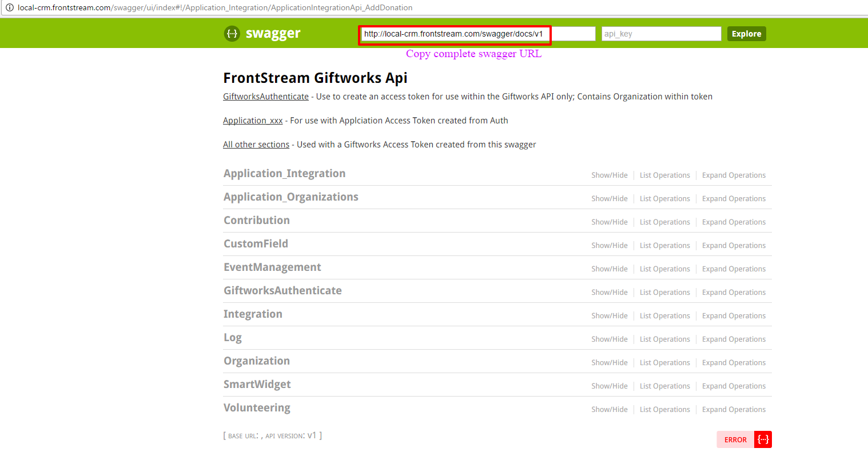Viewport: 868px width, 460px height.
Task: Open List Operations for GiftworksAuthenticate
Action: (x=664, y=292)
